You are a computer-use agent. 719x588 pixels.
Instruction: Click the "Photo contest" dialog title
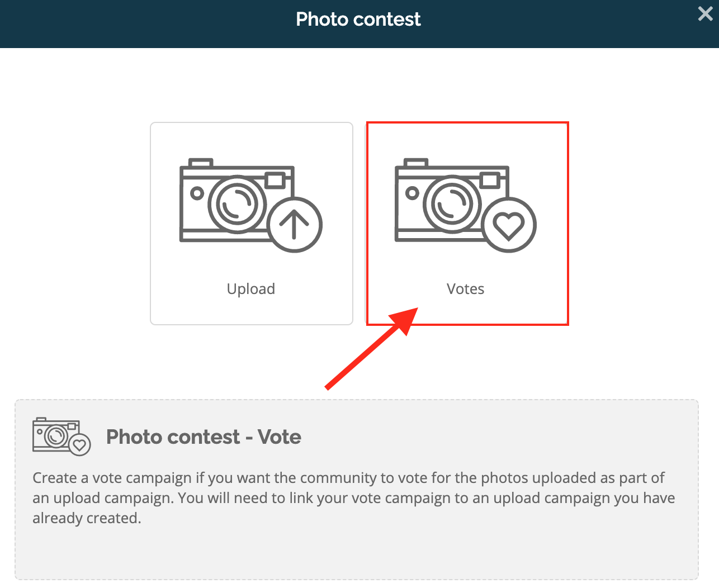[358, 19]
